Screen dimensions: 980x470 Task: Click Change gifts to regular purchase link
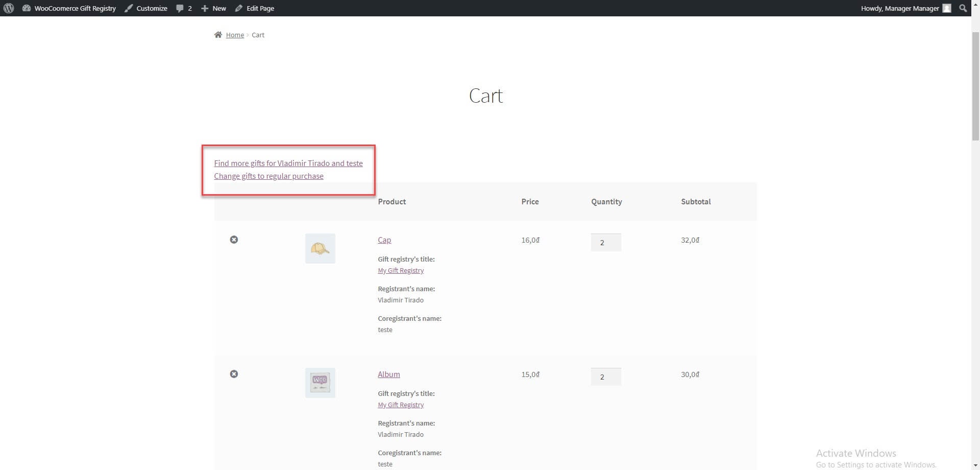tap(268, 176)
